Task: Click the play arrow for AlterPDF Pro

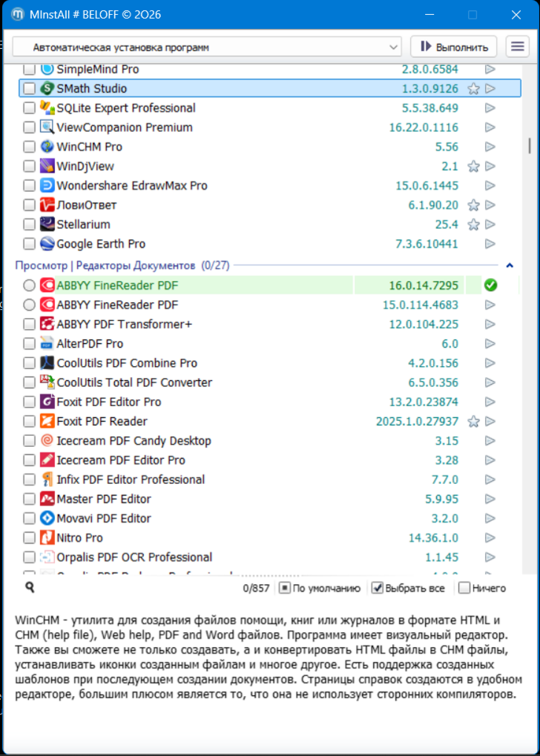Action: tap(490, 343)
